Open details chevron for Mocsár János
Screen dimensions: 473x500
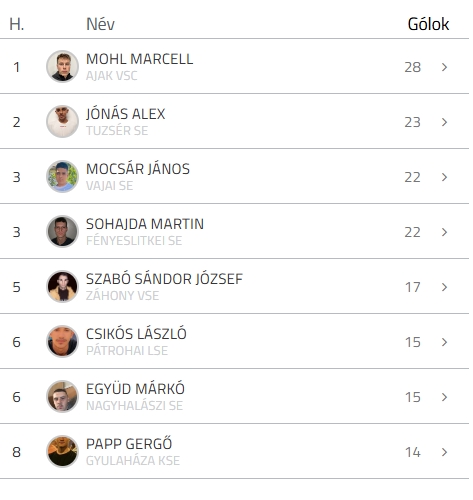coord(444,177)
